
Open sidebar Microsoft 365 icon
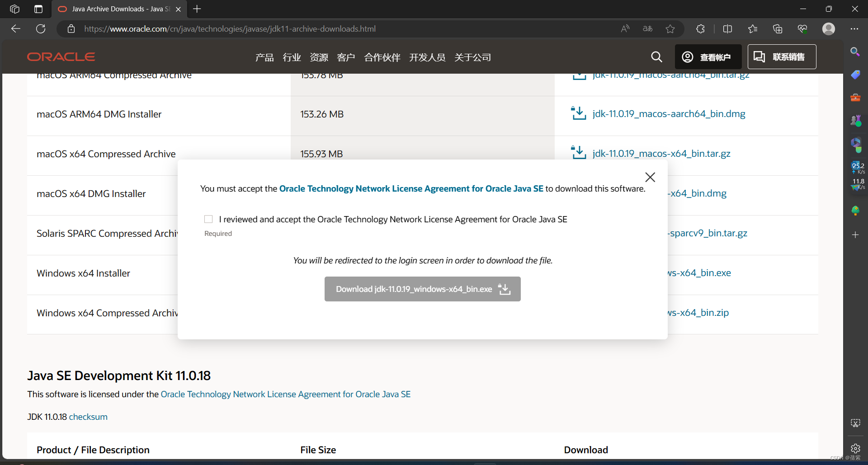(x=855, y=144)
